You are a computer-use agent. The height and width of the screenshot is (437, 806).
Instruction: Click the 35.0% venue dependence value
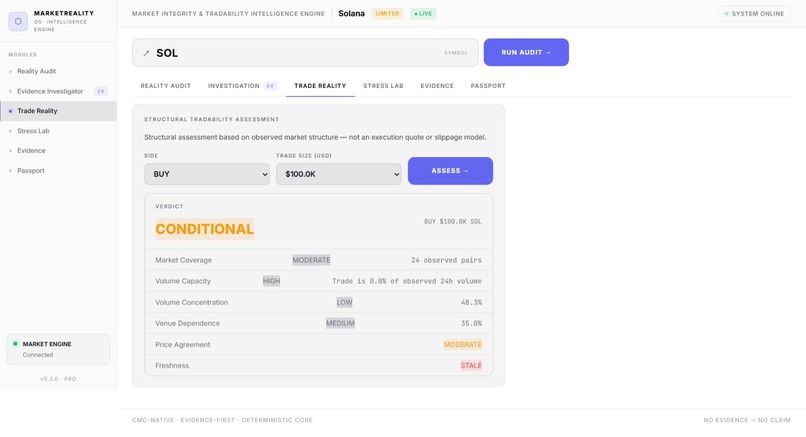pos(471,323)
